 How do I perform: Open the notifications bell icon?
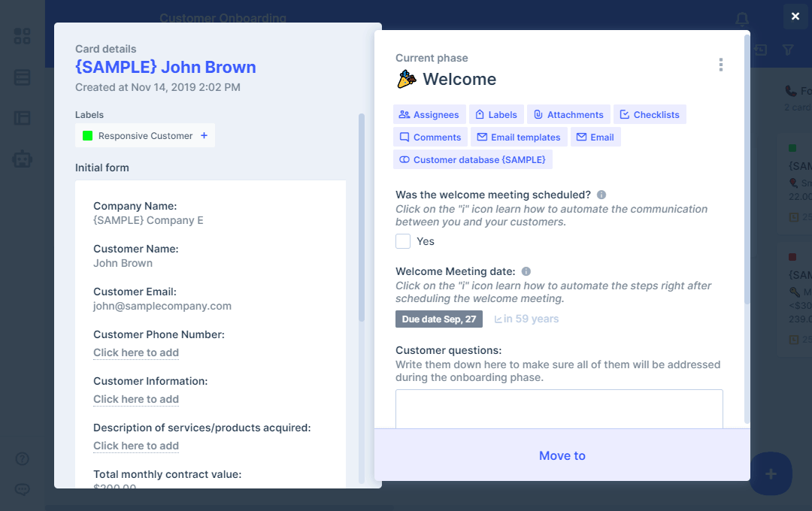tap(742, 19)
